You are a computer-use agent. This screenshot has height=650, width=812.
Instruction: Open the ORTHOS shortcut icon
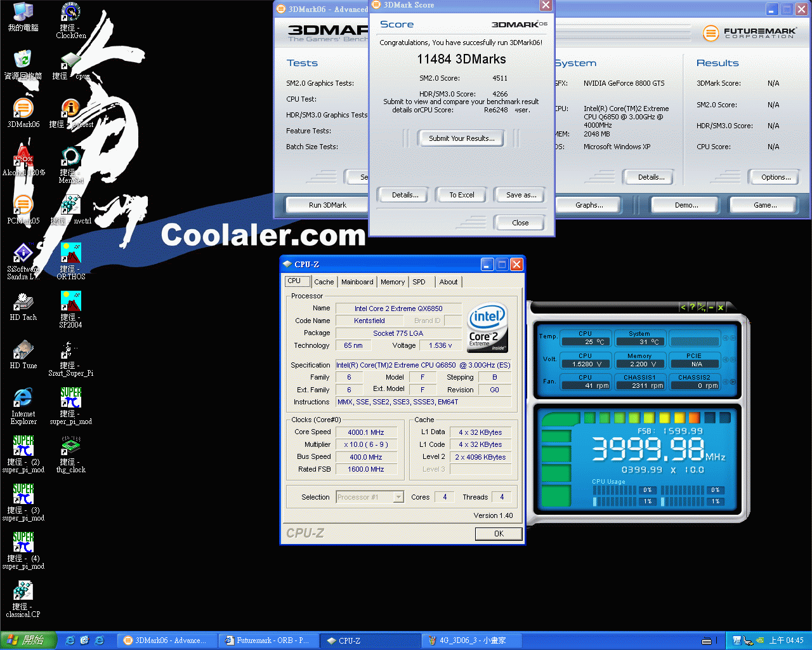(x=70, y=262)
